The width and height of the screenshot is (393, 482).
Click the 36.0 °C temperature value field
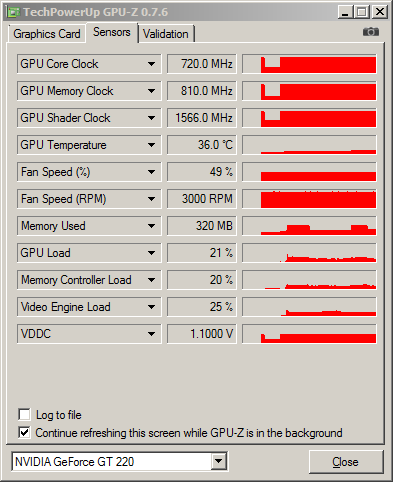(202, 145)
